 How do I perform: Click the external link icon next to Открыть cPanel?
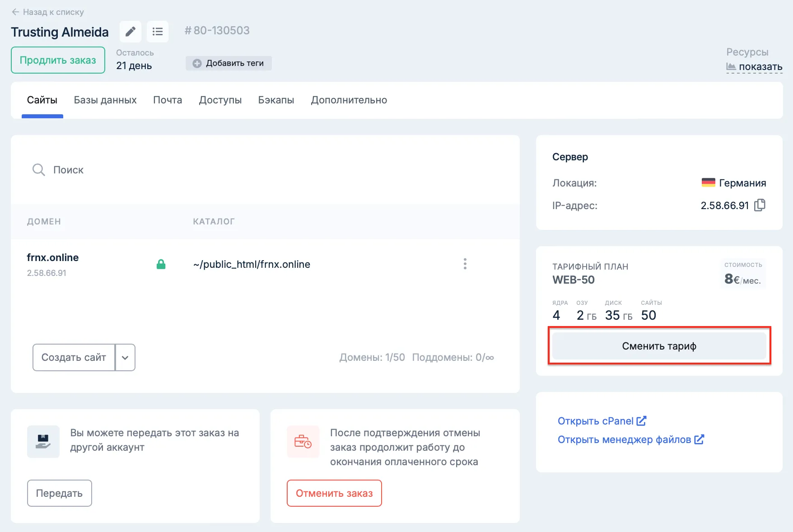[x=641, y=421]
